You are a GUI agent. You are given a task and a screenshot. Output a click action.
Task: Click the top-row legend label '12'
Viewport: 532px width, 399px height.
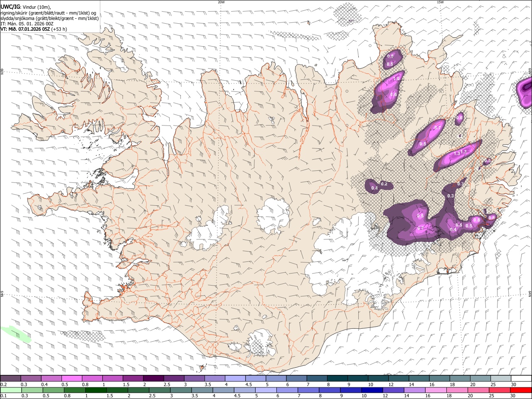[x=391, y=384]
